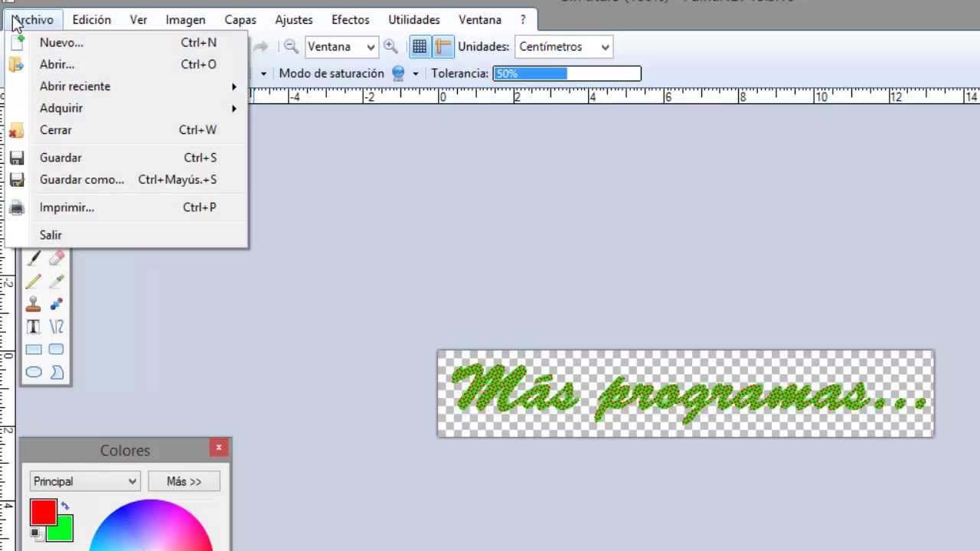Screen dimensions: 980x551
Task: Choose Cerrar from Archivo menu
Action: coord(128,130)
